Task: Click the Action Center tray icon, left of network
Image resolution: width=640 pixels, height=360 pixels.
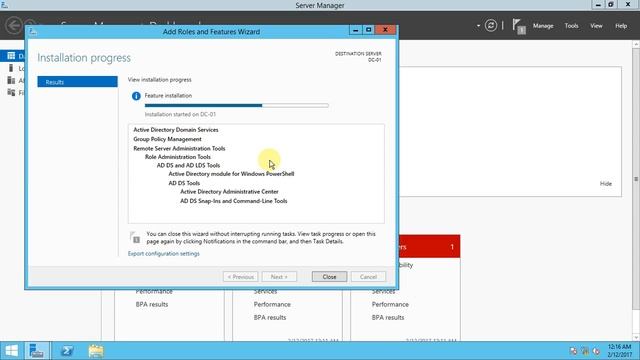Action: tap(573, 351)
